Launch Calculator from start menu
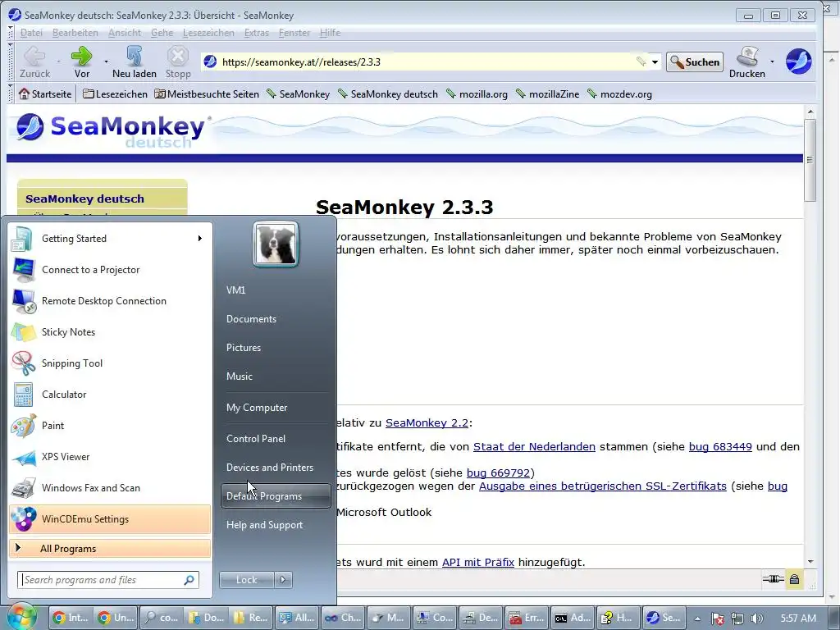This screenshot has width=840, height=630. (x=110, y=395)
